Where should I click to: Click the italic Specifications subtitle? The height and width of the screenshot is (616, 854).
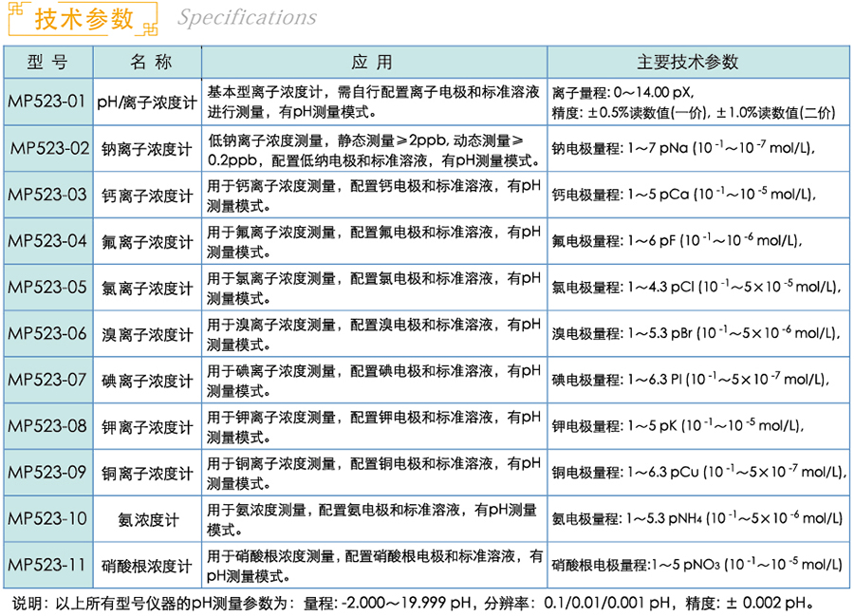(x=247, y=18)
